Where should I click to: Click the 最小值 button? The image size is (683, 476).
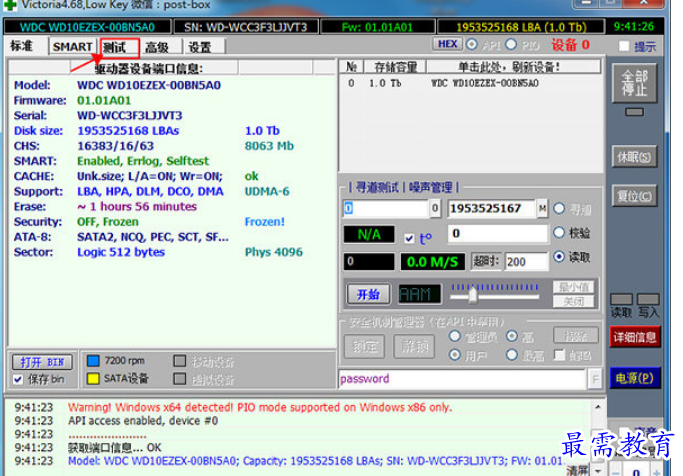(x=574, y=287)
